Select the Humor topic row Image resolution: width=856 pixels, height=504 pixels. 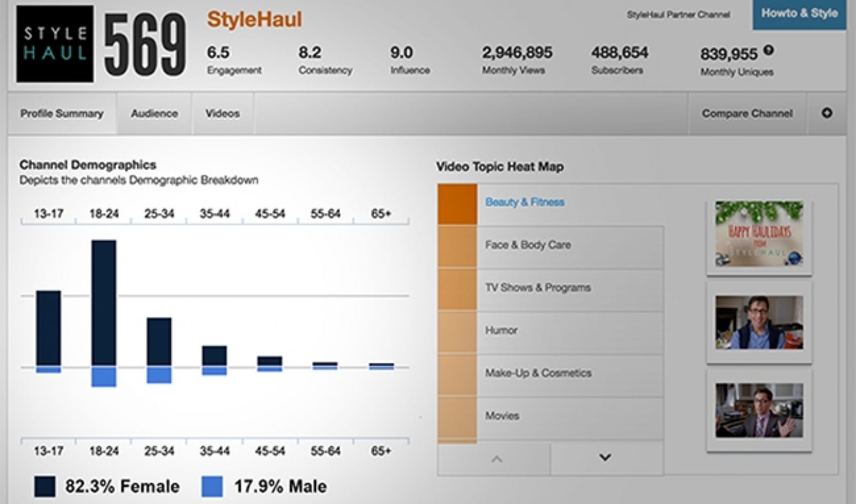[501, 330]
